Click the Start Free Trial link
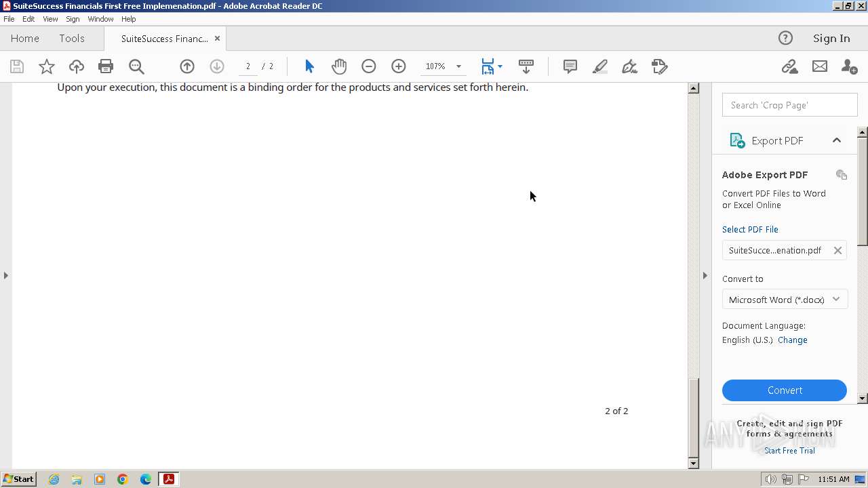This screenshot has height=488, width=868. click(x=789, y=451)
